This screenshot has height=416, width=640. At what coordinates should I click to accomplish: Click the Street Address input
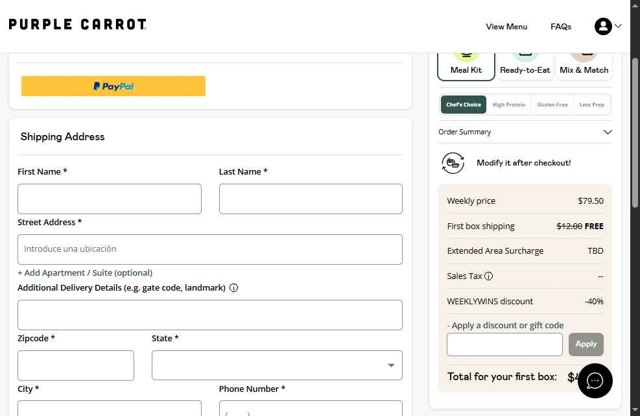coord(210,249)
